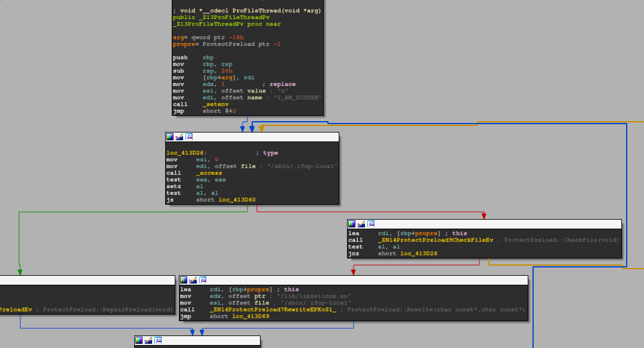The image size is (644, 348).
Task: Click the loc_413D69 jump target
Action: click(x=251, y=316)
